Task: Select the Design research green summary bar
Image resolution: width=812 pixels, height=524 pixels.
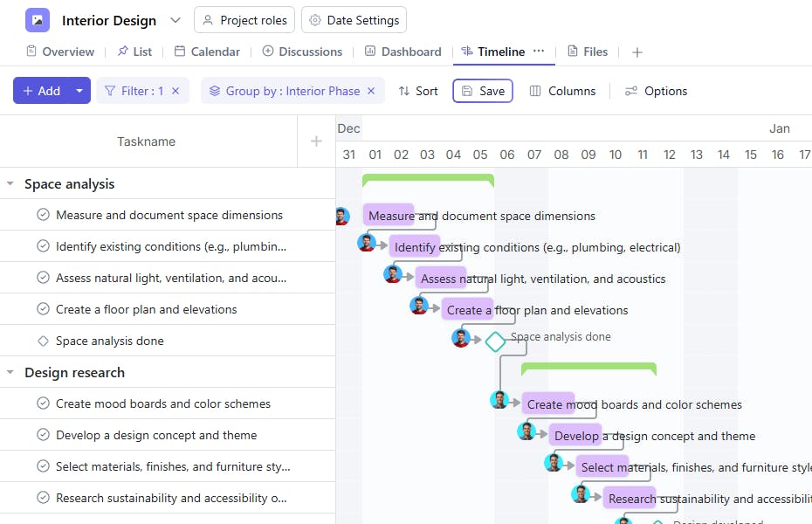Action: (588, 369)
